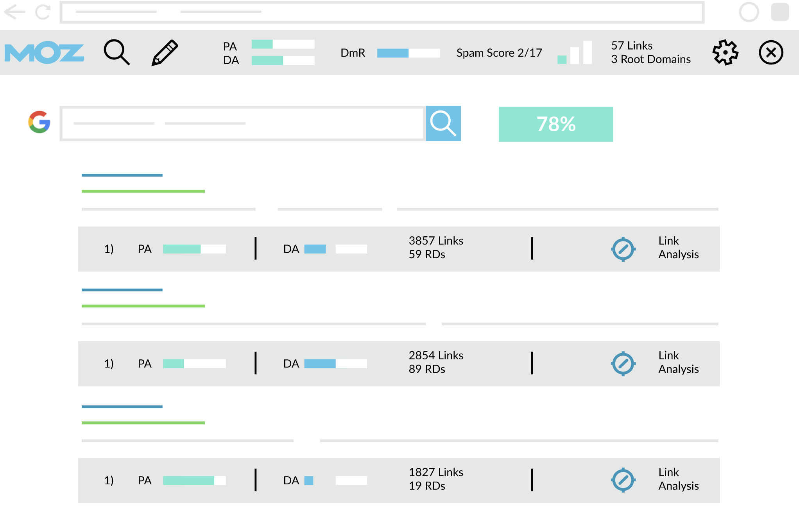Click the Google logo

tap(39, 122)
